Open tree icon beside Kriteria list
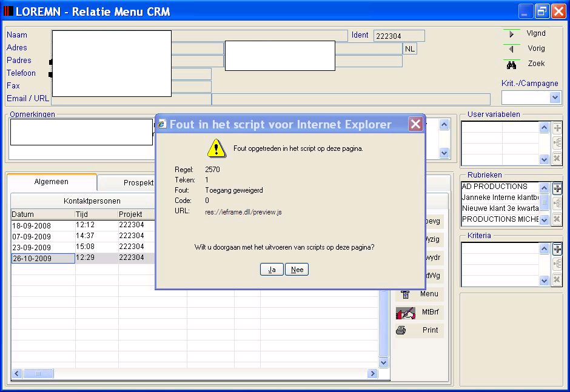The image size is (570, 392). tap(557, 264)
